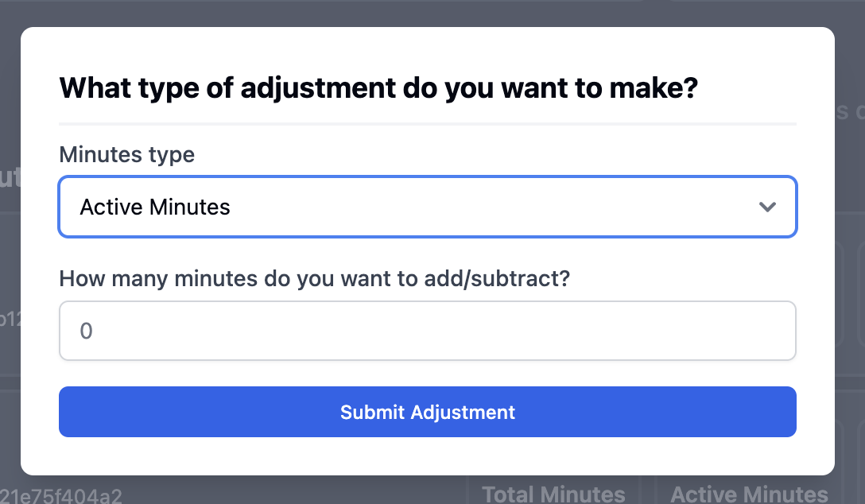Click the Submit Adjustment button
This screenshot has height=504, width=865.
click(x=428, y=412)
